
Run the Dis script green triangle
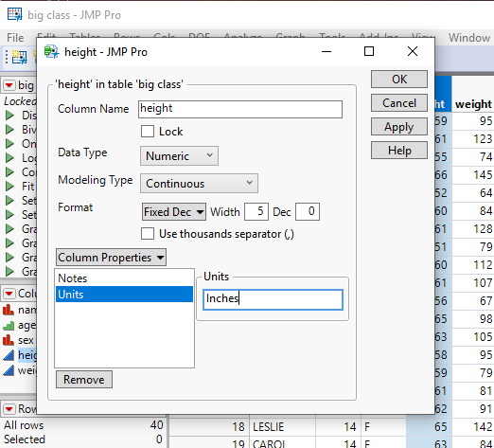9,116
